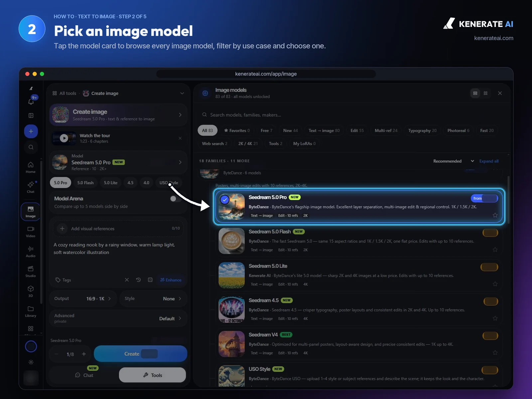The image size is (532, 399).
Task: Open the sidebar search icon
Action: coord(31,147)
